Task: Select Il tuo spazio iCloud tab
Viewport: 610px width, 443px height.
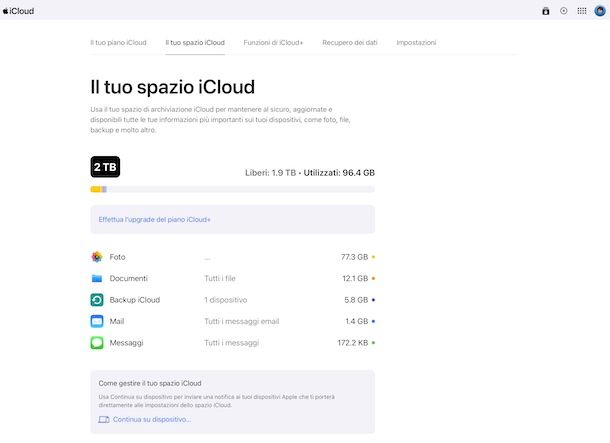Action: click(195, 43)
